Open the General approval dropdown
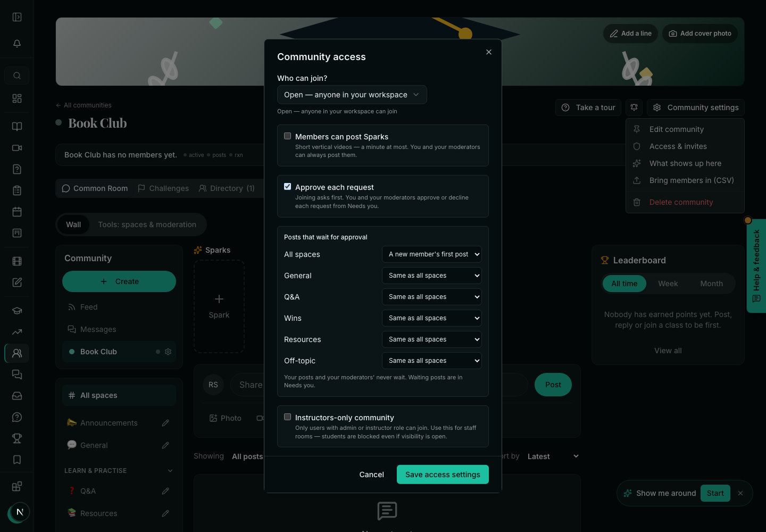The height and width of the screenshot is (532, 766). 432,276
